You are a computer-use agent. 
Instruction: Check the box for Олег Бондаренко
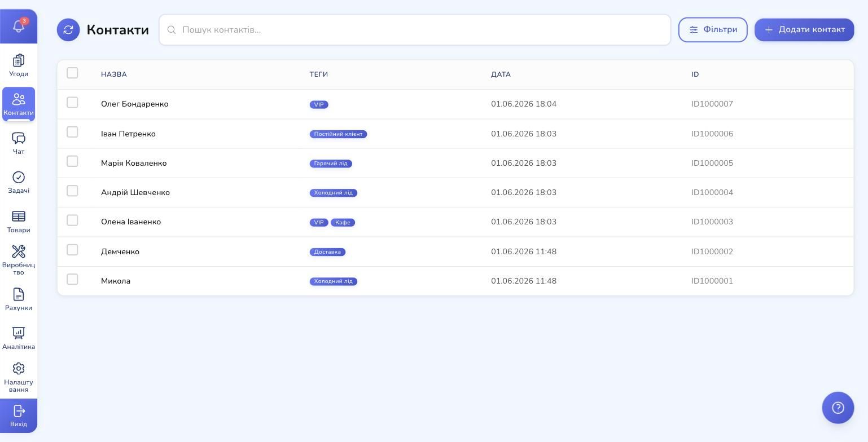click(x=72, y=103)
